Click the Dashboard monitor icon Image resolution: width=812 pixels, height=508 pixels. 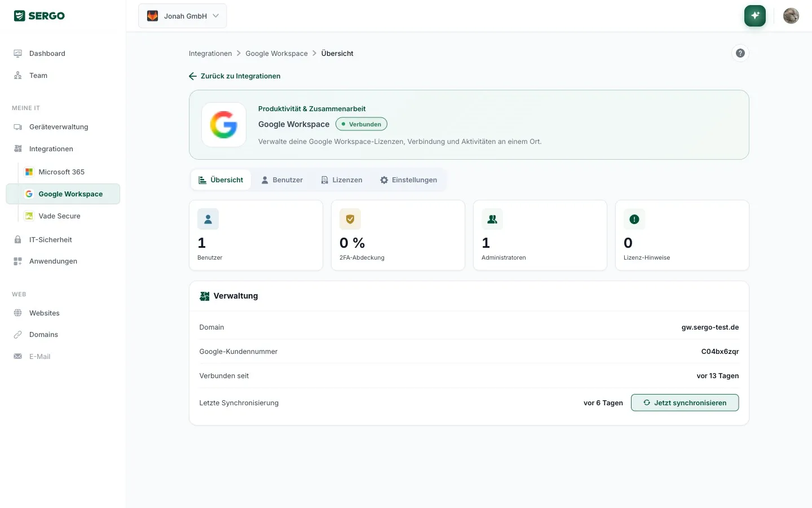18,54
